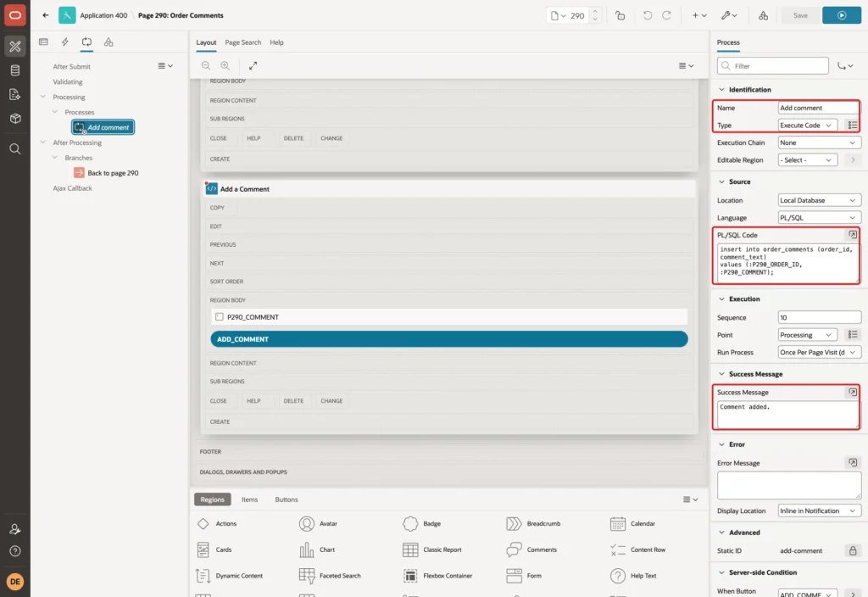Click the Filter properties field
This screenshot has width=868, height=597.
pos(773,65)
